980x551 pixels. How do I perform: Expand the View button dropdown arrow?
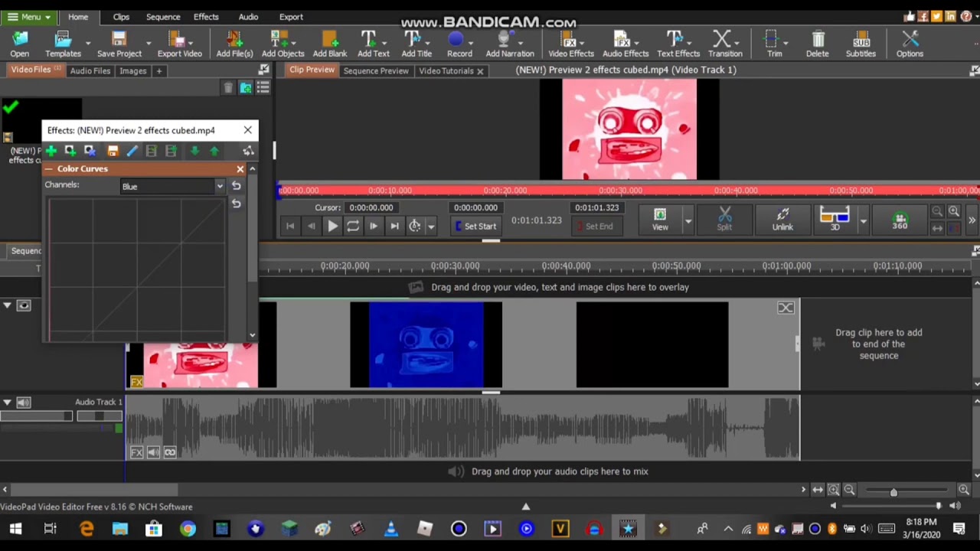688,220
